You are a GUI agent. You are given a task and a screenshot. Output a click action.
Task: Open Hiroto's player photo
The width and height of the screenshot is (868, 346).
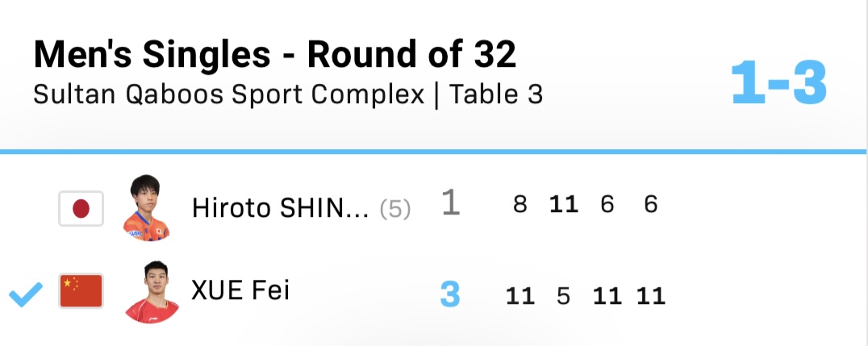click(x=145, y=207)
